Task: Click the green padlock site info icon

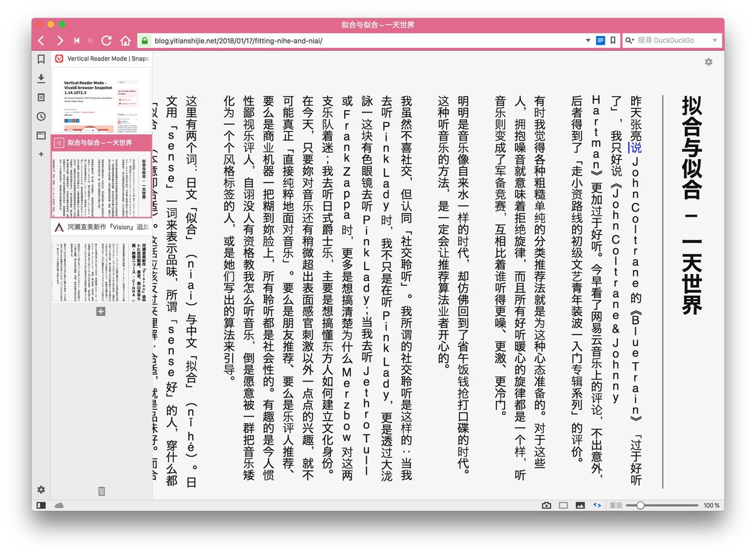Action: (x=144, y=40)
